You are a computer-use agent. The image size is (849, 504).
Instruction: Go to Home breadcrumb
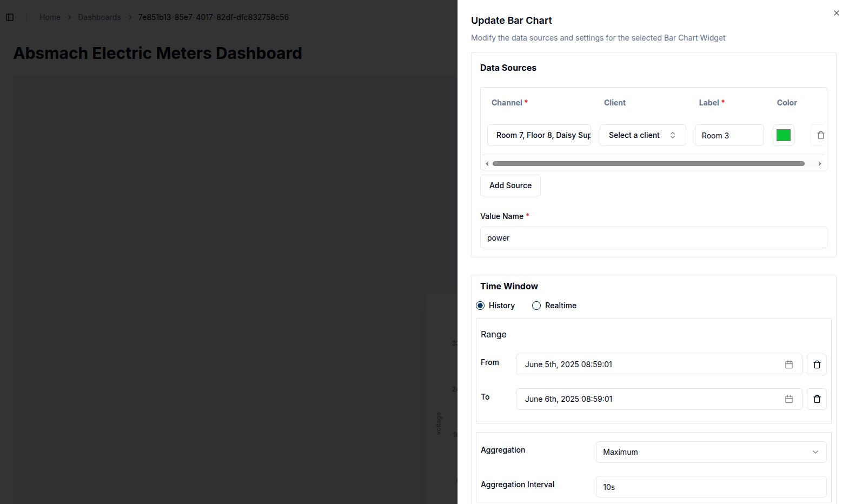[x=50, y=17]
